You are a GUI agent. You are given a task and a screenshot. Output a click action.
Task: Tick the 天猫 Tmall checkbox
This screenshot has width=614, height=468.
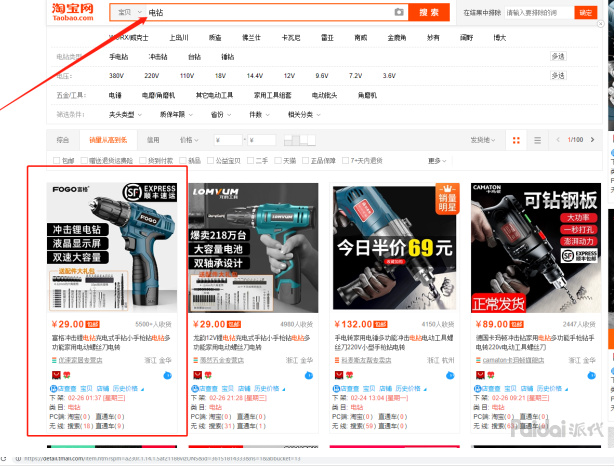(278, 161)
